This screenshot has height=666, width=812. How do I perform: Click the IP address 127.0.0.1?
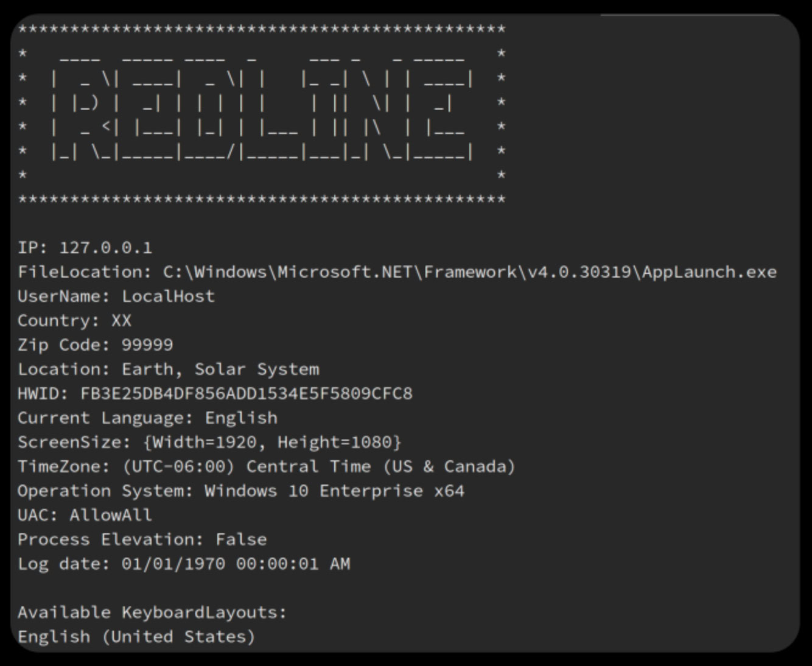[x=106, y=248]
